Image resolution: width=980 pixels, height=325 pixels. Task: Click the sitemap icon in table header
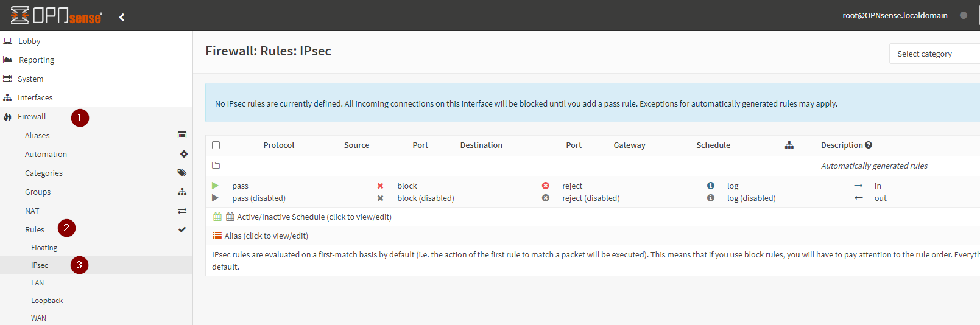tap(789, 145)
